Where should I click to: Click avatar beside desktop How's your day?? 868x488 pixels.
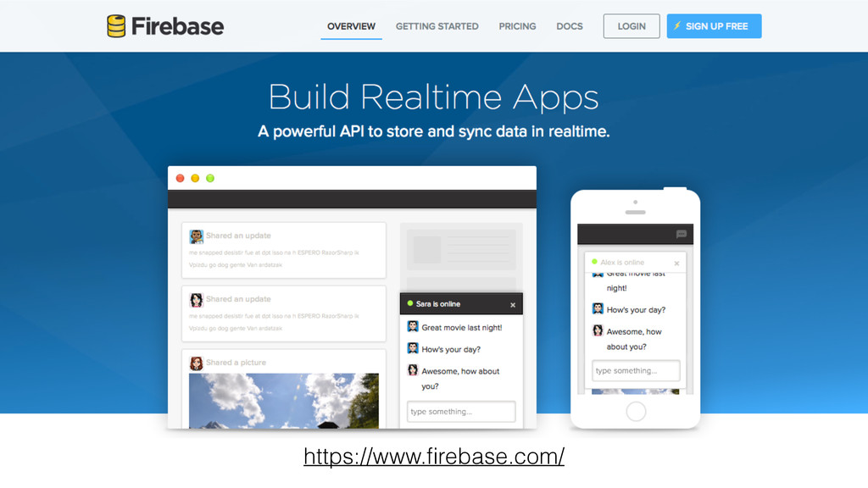(413, 348)
